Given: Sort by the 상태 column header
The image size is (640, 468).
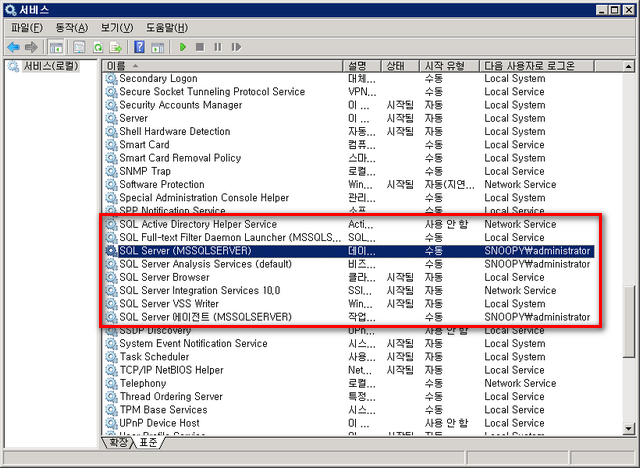Looking at the screenshot, I should (x=400, y=66).
